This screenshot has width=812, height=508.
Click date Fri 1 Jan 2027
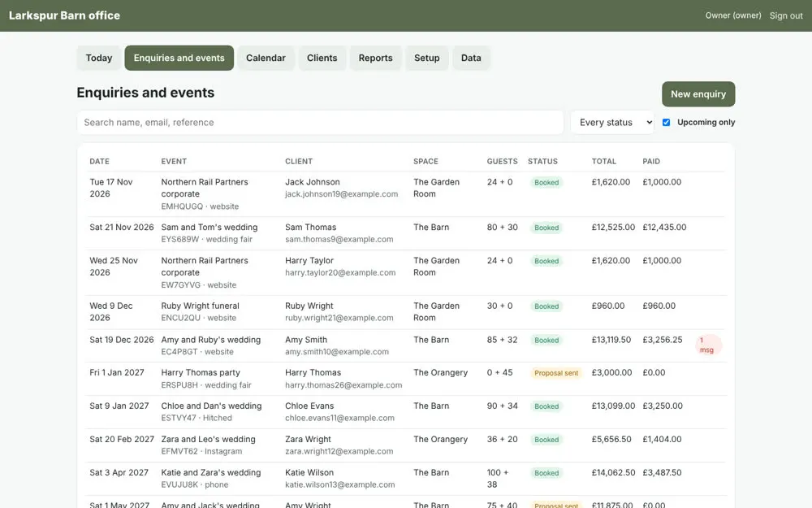[117, 372]
